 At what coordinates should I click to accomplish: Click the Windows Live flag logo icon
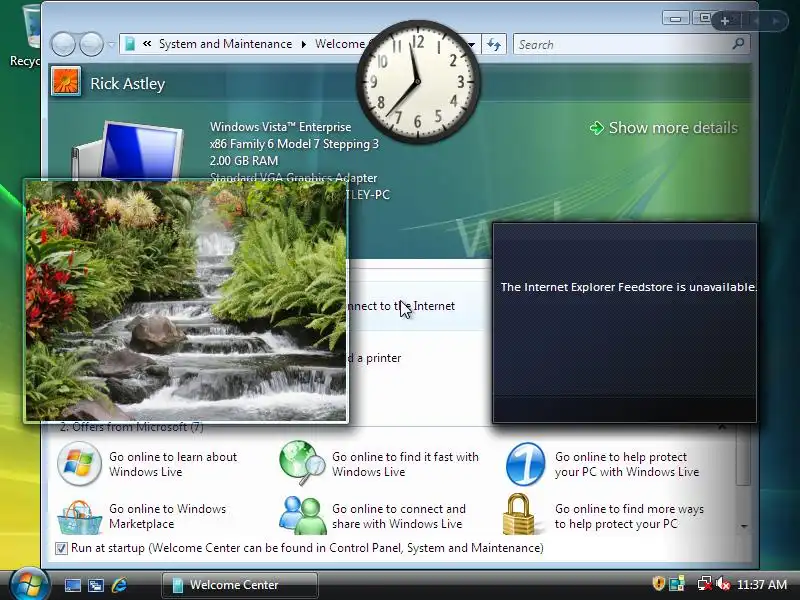coord(79,463)
